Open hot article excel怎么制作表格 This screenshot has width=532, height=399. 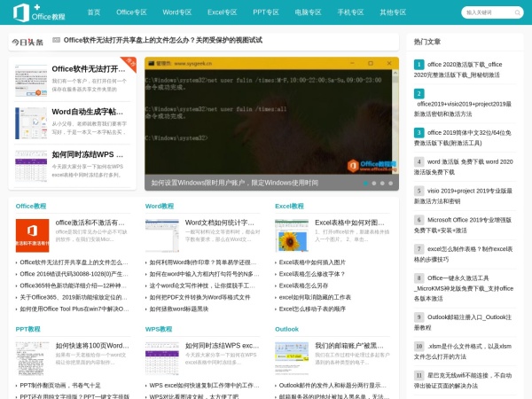464,254
